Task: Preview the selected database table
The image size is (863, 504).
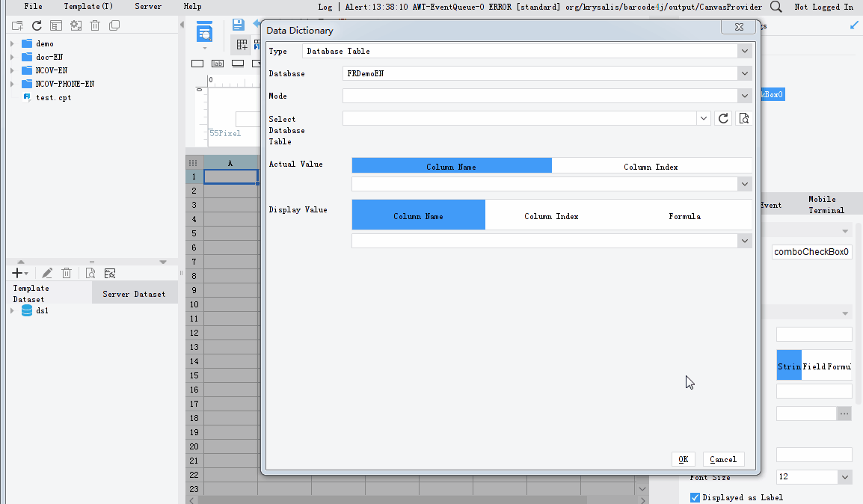Action: pos(743,117)
